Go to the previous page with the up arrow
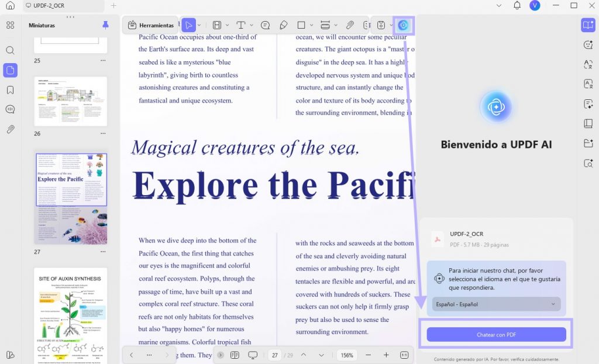The width and height of the screenshot is (599, 364). coord(304,355)
